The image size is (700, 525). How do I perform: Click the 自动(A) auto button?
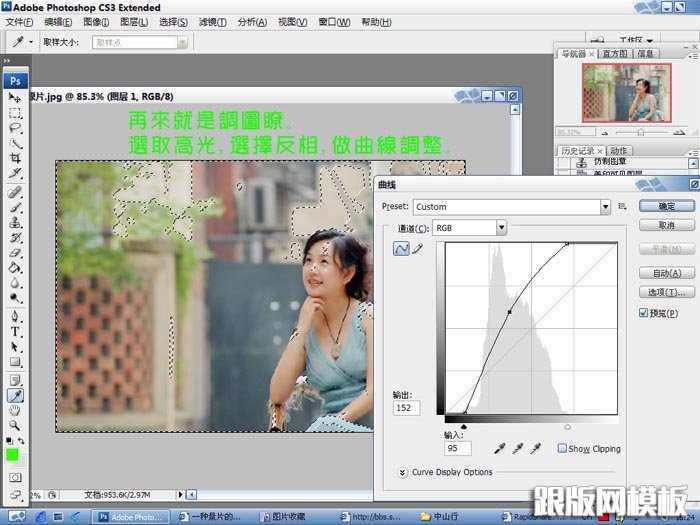click(x=666, y=273)
